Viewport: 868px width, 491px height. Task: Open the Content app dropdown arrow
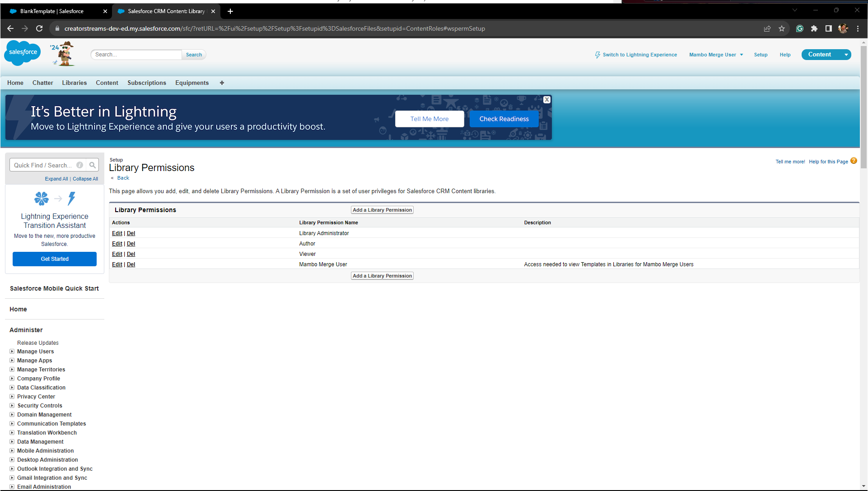[x=846, y=55]
